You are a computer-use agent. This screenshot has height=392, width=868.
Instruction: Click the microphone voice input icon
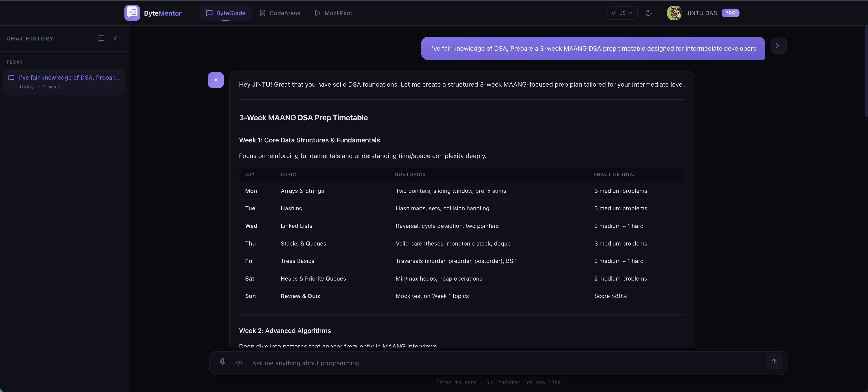click(x=222, y=362)
